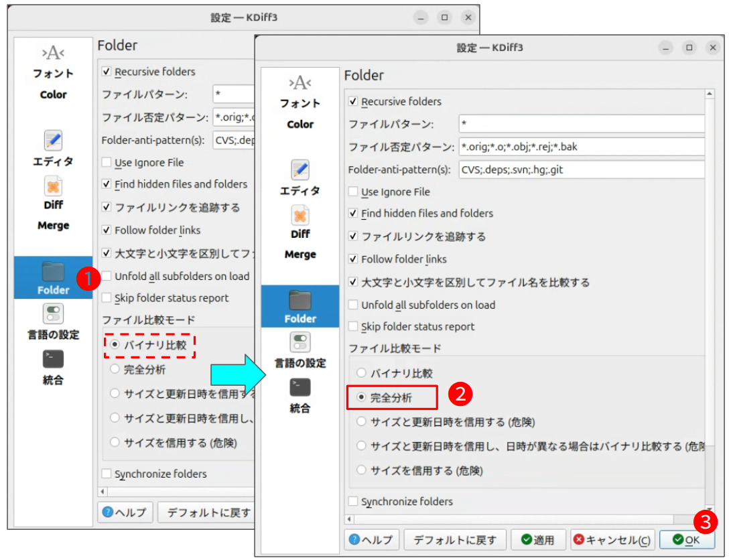This screenshot has width=729, height=560.
Task: Click the ファイル否定パターン field in front dialog
Action: click(580, 147)
